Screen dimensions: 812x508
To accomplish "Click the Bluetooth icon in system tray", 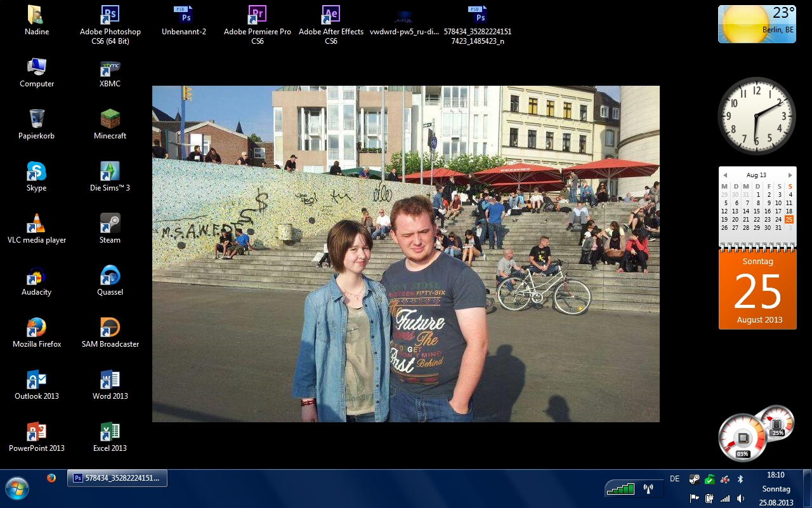I will click(x=740, y=479).
